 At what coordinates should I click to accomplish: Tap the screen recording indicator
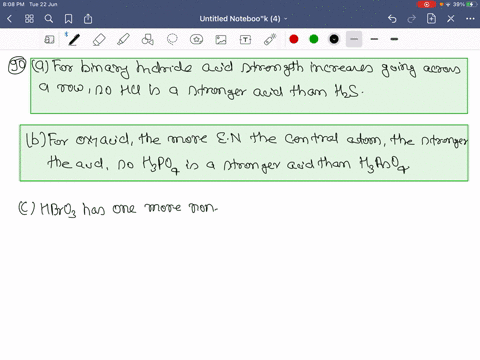coord(426,4)
